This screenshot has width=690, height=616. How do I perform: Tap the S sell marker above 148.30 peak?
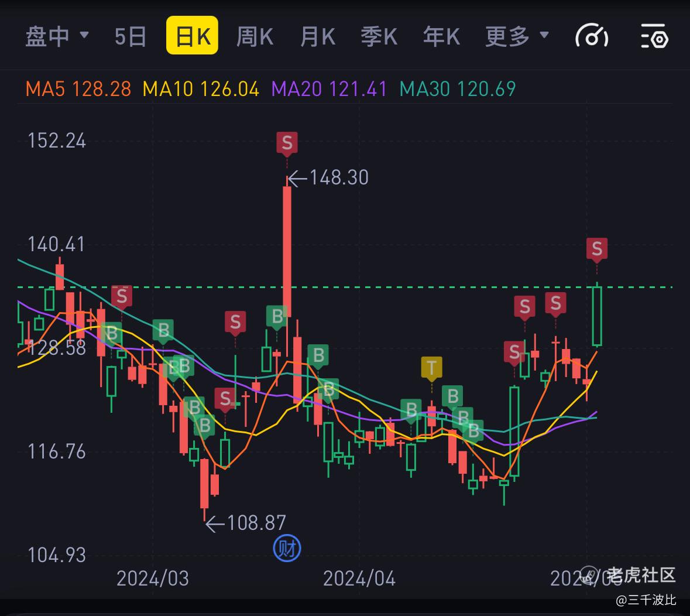pyautogui.click(x=287, y=143)
